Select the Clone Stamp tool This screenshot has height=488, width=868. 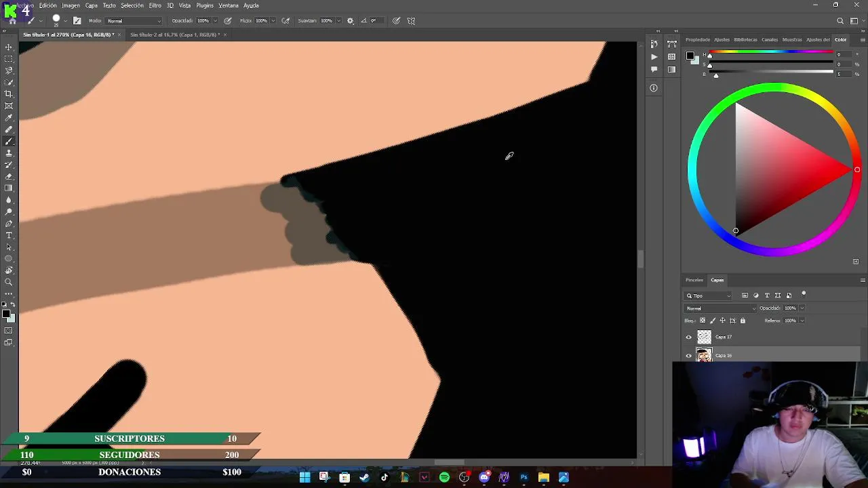(x=9, y=153)
